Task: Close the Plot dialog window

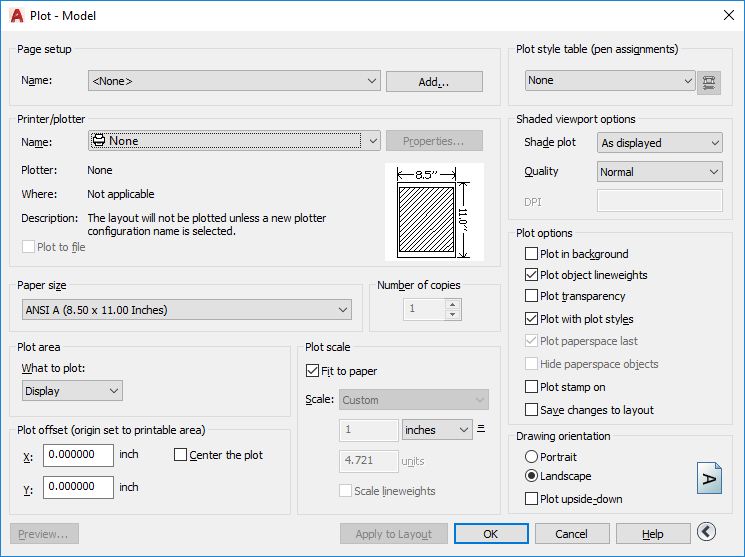Action: [728, 16]
